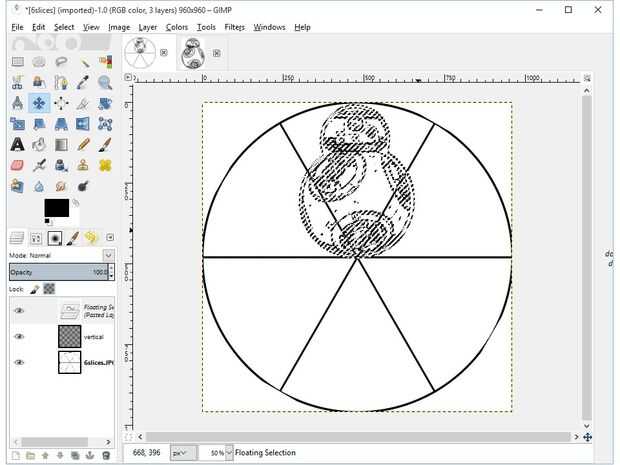Screen dimensions: 620x465
Task: Select the Floating Selection layer thumbnail
Action: 70,311
